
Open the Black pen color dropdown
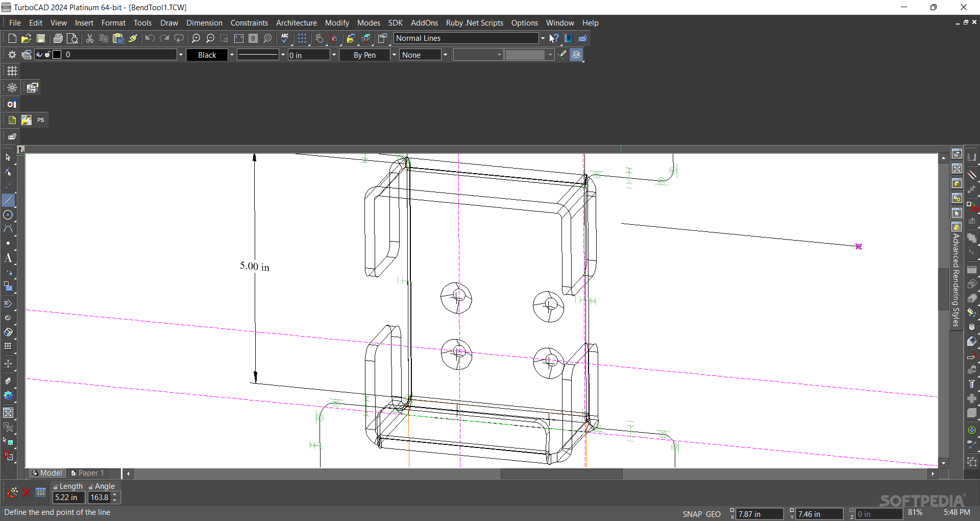[x=232, y=55]
